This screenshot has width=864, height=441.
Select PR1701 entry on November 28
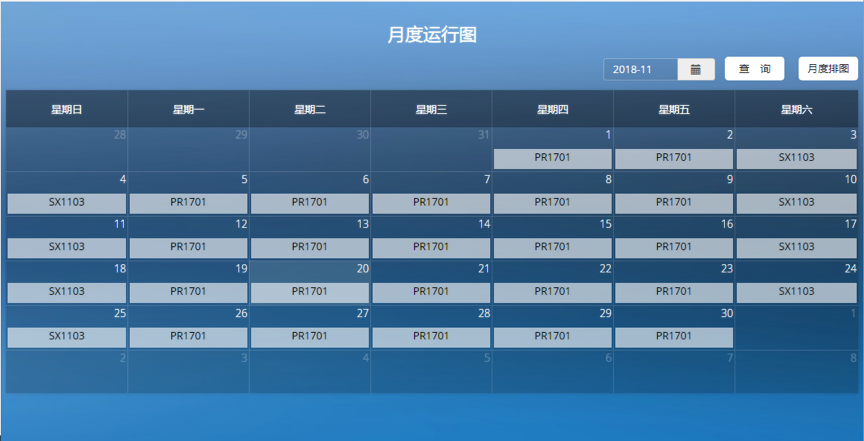click(x=431, y=337)
